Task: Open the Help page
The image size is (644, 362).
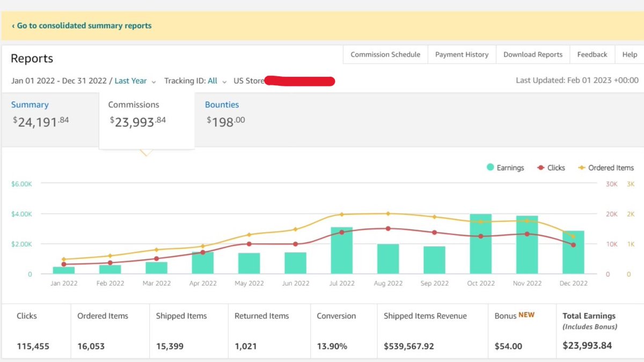Action: pos(630,55)
